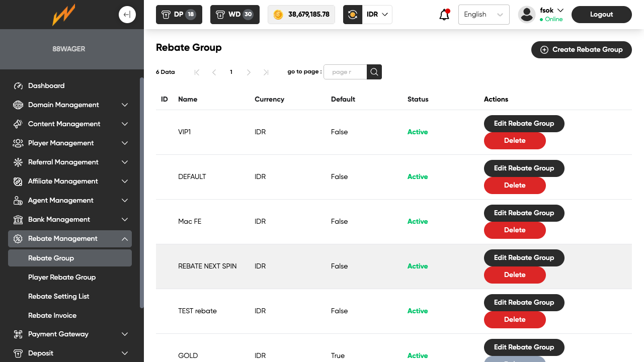644x362 pixels.
Task: Click the Player Management people icon
Action: [18, 143]
